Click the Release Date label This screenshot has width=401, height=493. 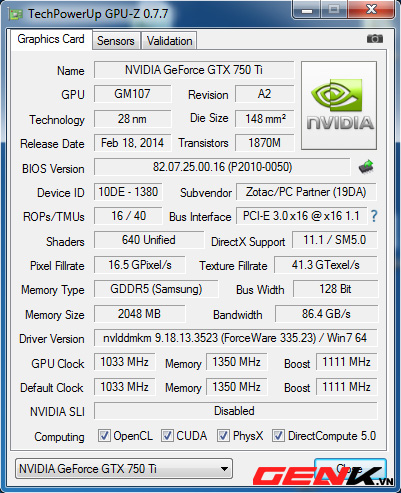(x=52, y=144)
